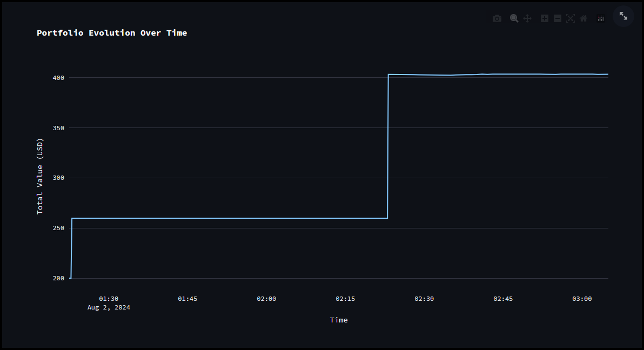Zoom out using the minus icon
This screenshot has height=350, width=644.
557,18
